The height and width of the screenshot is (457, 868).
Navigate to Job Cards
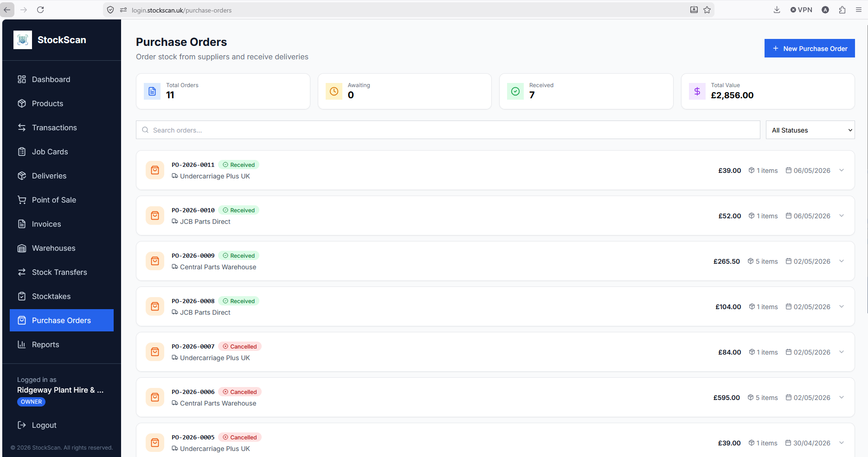pyautogui.click(x=62, y=152)
